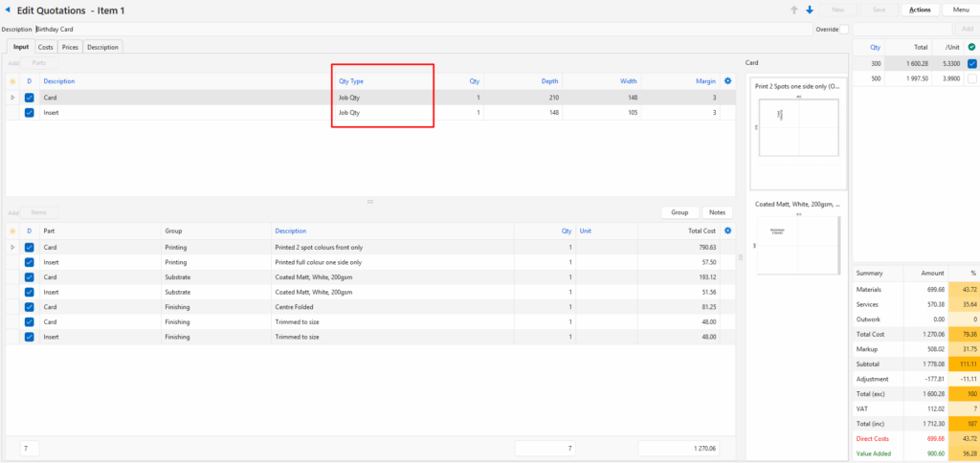Click green checkmark header in quantity table
The height and width of the screenshot is (463, 980).
pyautogui.click(x=972, y=46)
